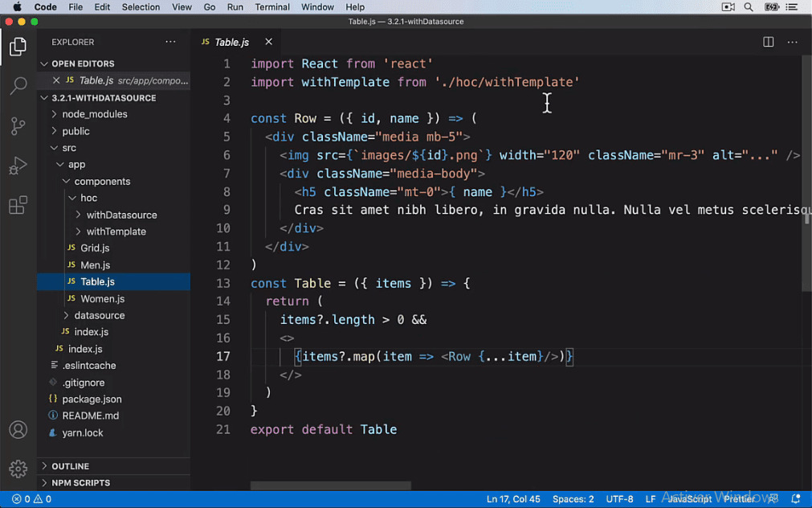Viewport: 812px width, 508px height.
Task: Change the UTF-8 encoding in status bar
Action: (x=618, y=498)
